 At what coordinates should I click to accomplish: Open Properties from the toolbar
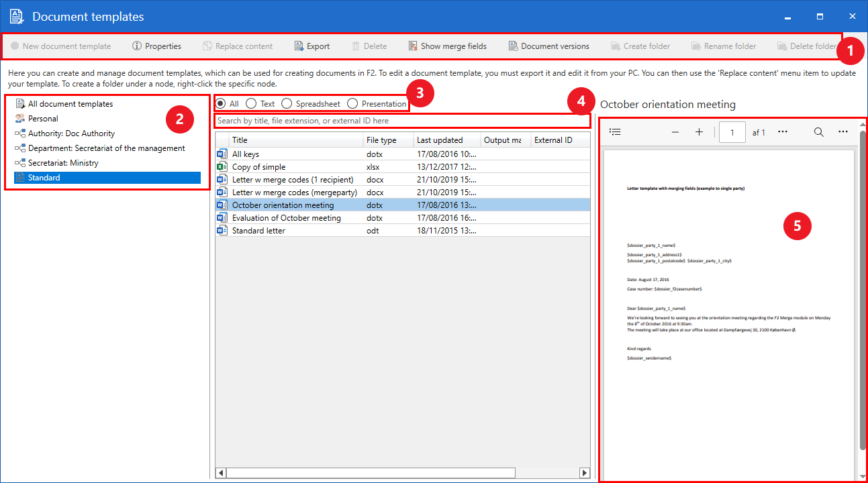point(156,46)
